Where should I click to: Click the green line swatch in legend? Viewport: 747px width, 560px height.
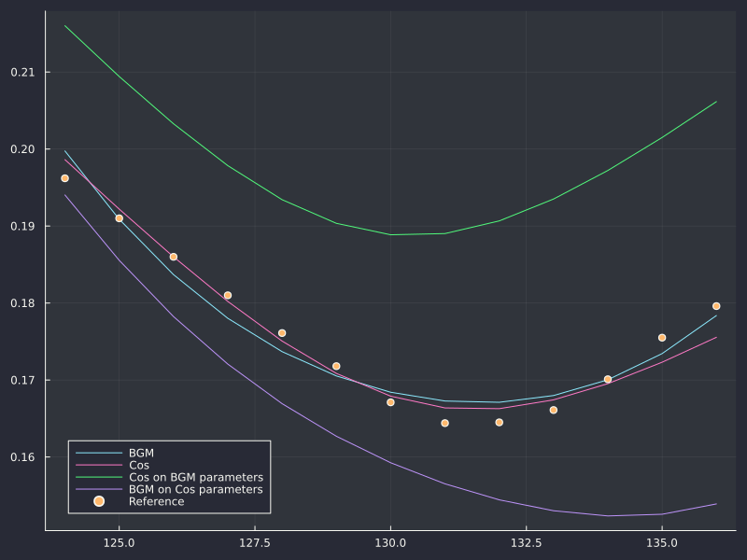click(x=99, y=477)
